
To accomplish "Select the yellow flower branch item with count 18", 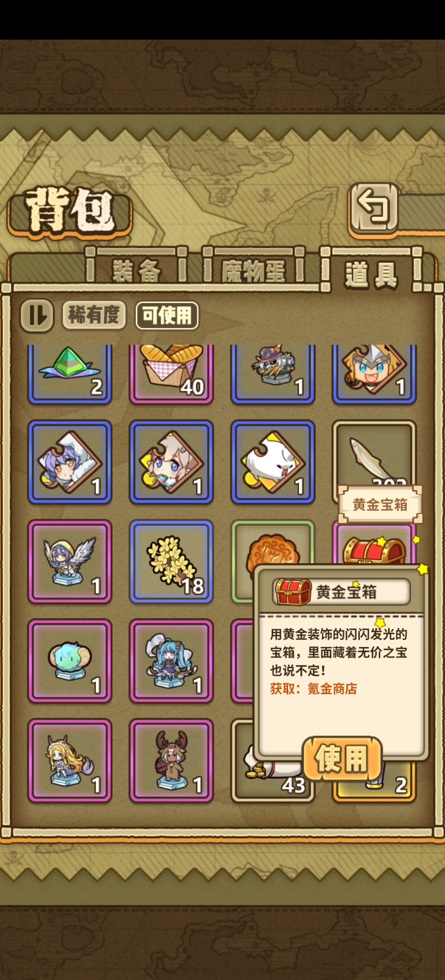I will (x=171, y=562).
